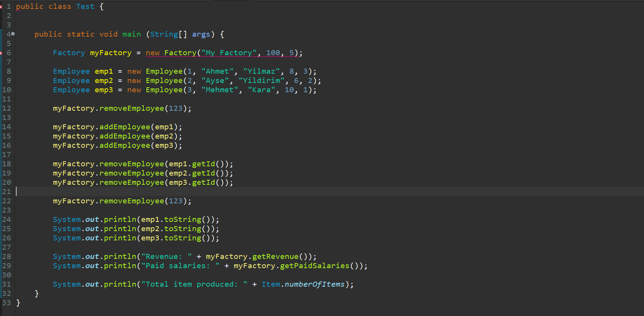Click the "Paid salaries: " string literal
This screenshot has height=316, width=644.
point(180,266)
